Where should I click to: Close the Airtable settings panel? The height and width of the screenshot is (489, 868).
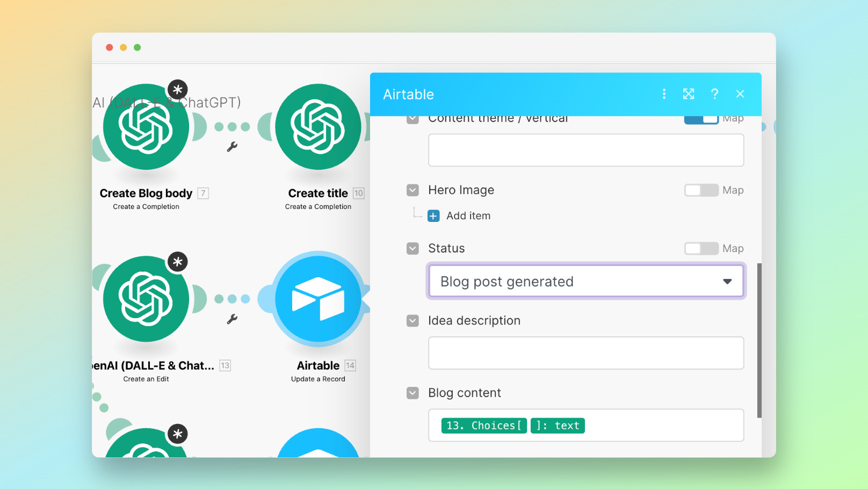click(x=740, y=94)
